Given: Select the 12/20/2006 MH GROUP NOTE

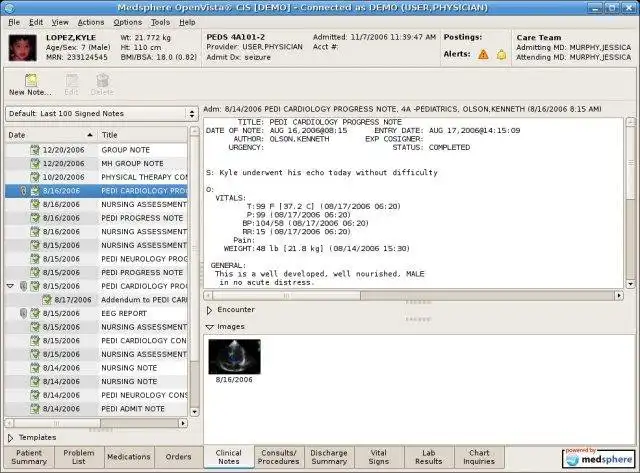Looking at the screenshot, I should tap(96, 163).
